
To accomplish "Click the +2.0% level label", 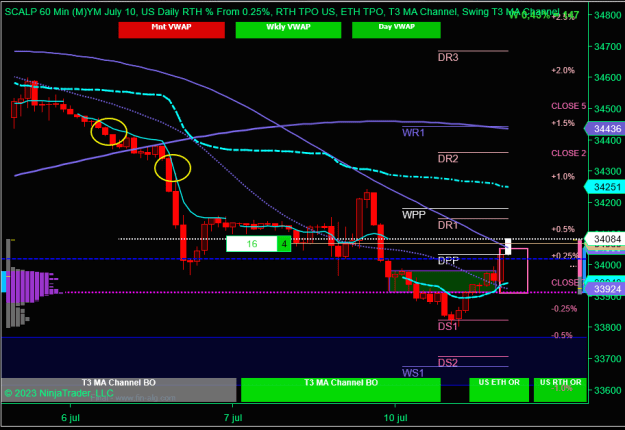I will pyautogui.click(x=563, y=71).
